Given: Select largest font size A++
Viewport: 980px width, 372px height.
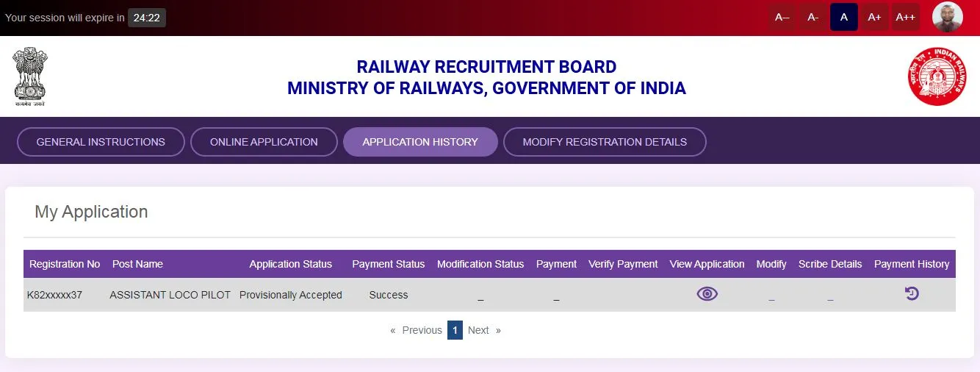Looking at the screenshot, I should point(905,17).
